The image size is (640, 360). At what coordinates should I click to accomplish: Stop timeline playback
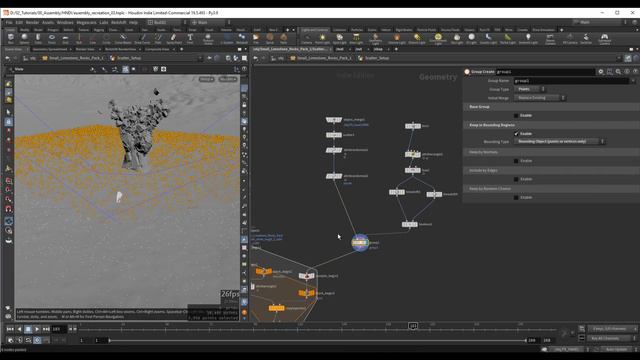(x=28, y=329)
